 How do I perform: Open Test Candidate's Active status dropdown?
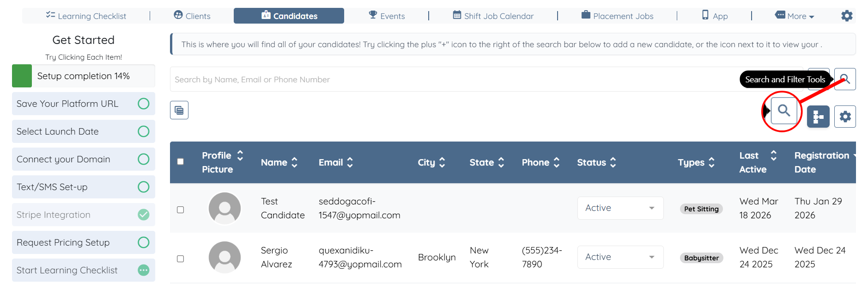click(x=620, y=208)
